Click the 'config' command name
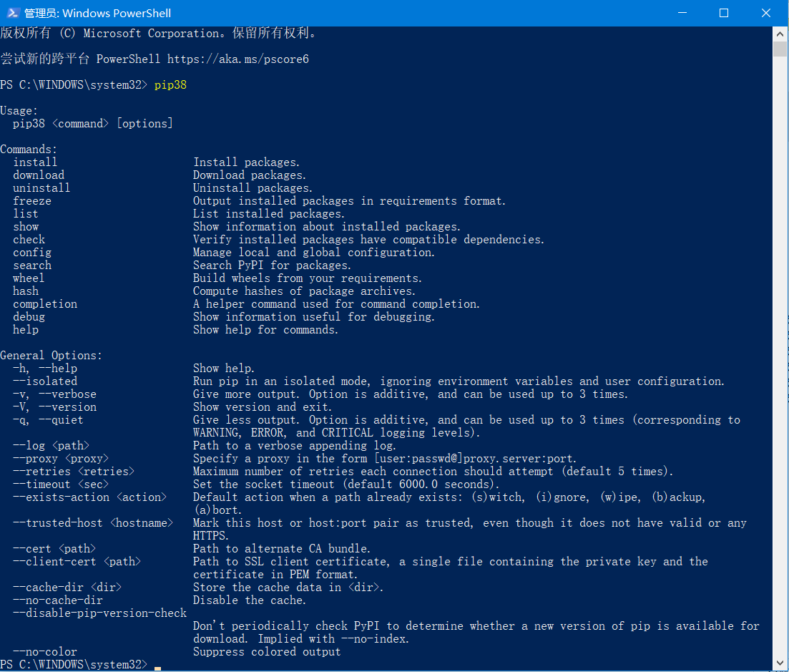Image resolution: width=789 pixels, height=672 pixels. pyautogui.click(x=32, y=253)
